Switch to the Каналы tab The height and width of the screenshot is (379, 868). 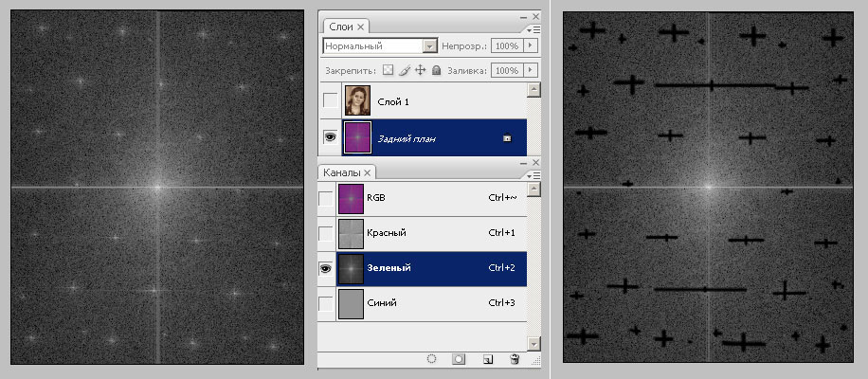point(348,172)
